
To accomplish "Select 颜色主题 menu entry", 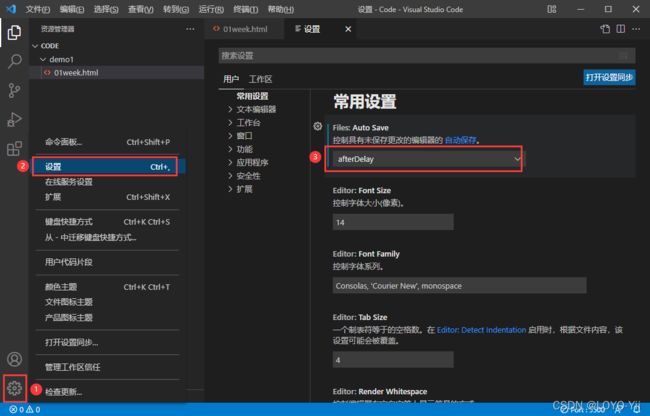I will 107,287.
